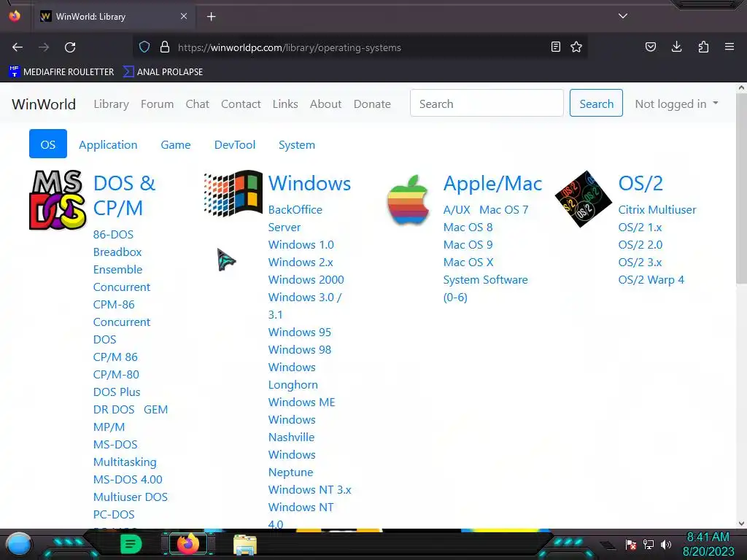This screenshot has width=747, height=560.
Task: Open the Links nav item
Action: (x=285, y=104)
